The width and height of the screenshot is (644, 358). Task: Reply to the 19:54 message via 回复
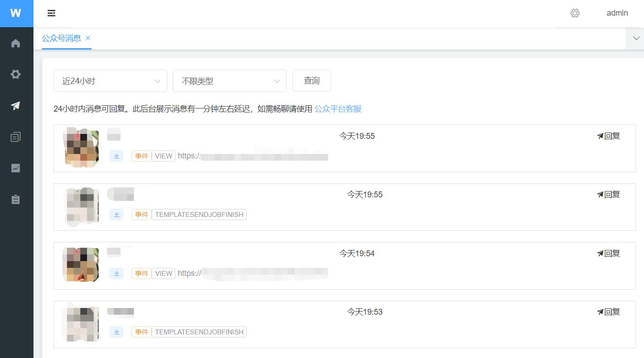click(x=608, y=253)
